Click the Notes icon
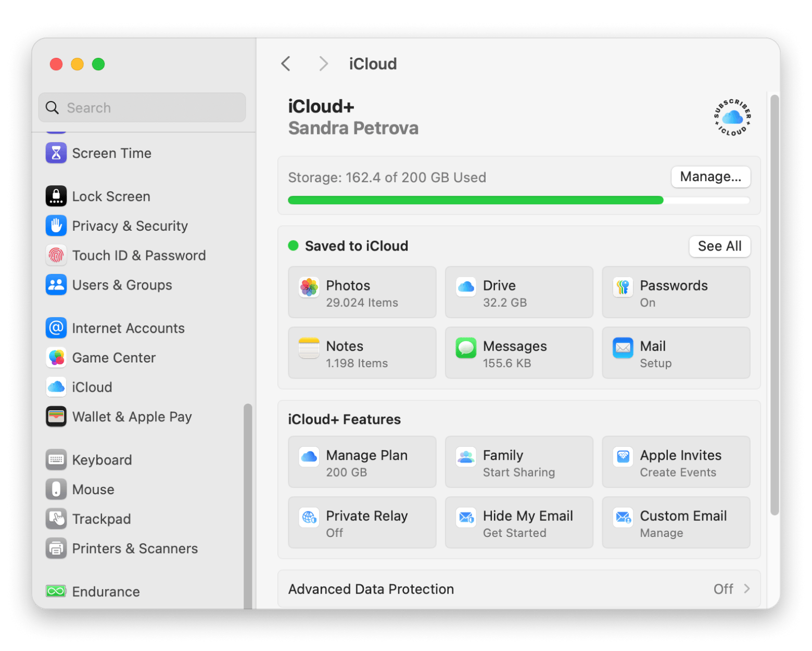812x651 pixels. 309,348
